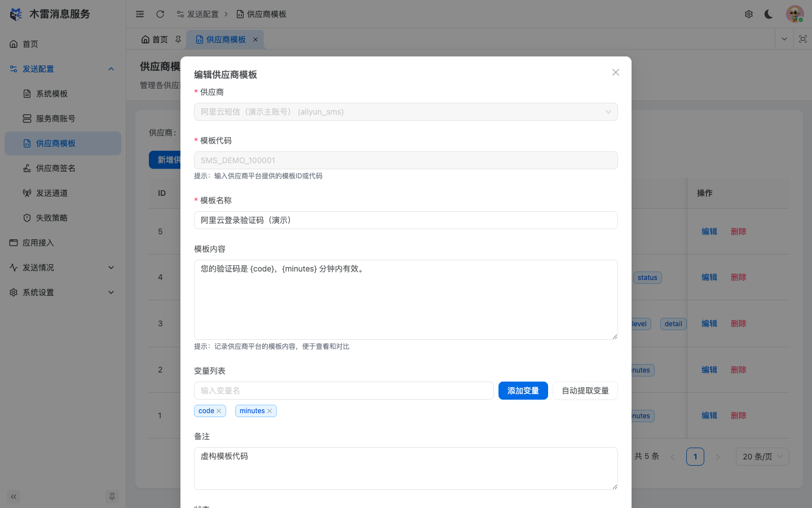Open 服务商账号 in sidebar

point(63,119)
